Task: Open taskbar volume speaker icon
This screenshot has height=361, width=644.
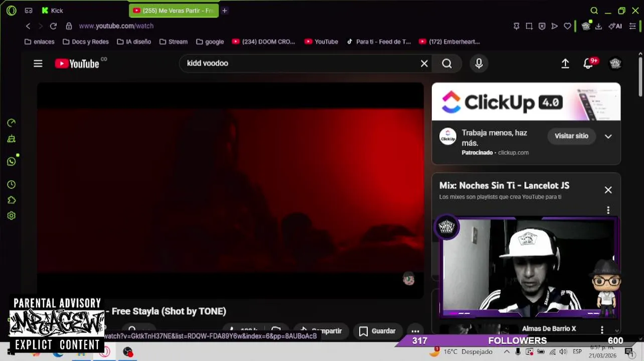Action: [563, 352]
